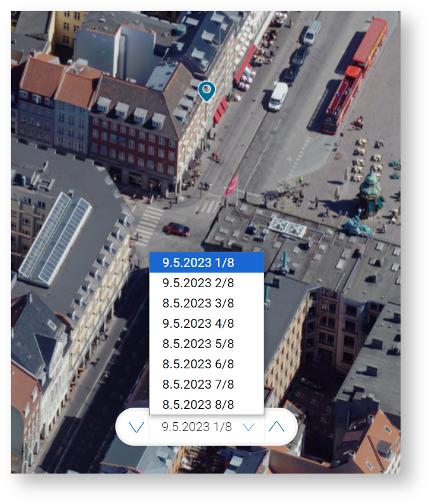
Task: Click the left down-chevron arrow button
Action: tap(136, 427)
